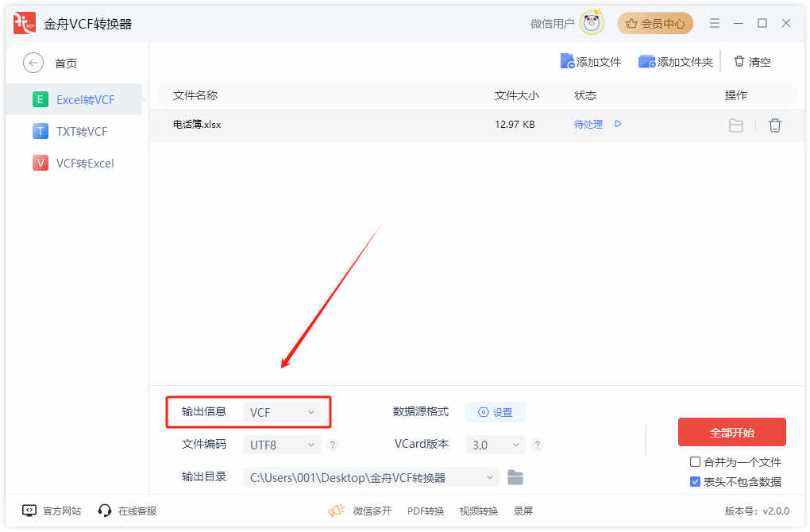This screenshot has width=810, height=532.
Task: Click the help icon beside UTF8 encoding
Action: point(333,444)
